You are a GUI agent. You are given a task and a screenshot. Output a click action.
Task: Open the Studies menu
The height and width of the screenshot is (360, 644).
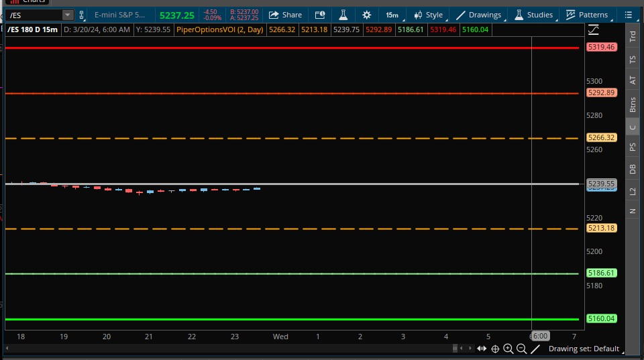click(x=534, y=15)
